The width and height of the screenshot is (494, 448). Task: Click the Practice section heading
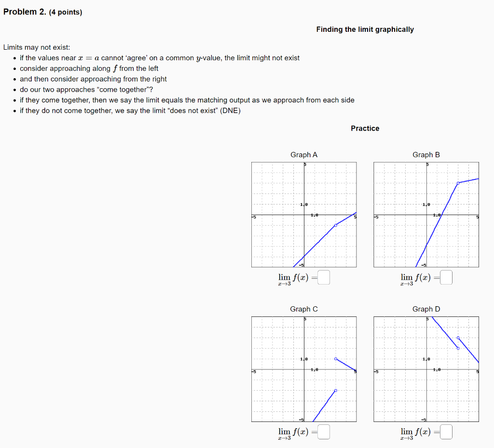click(x=365, y=128)
